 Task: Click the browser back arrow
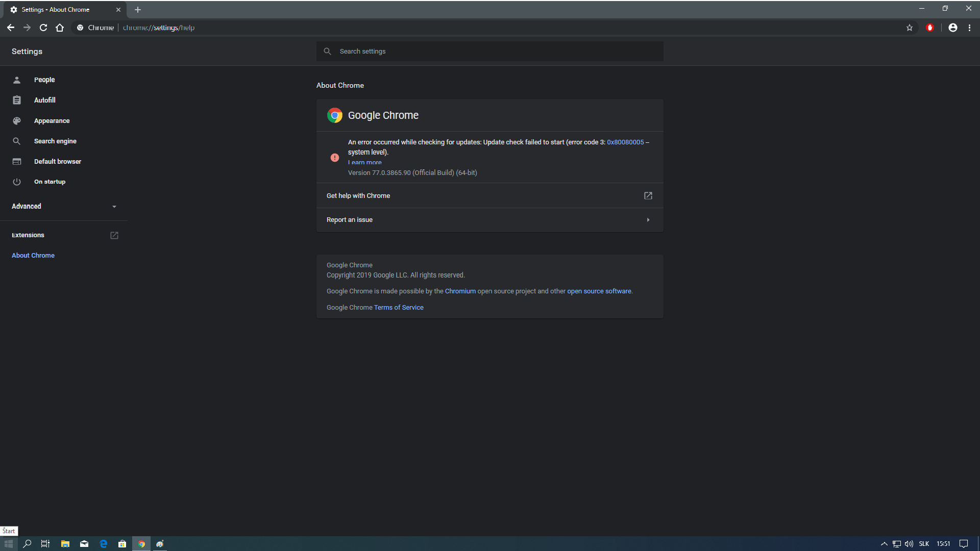[x=11, y=28]
